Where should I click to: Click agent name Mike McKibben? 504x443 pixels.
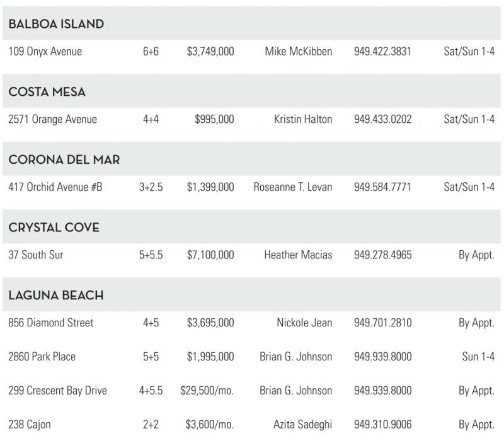298,51
